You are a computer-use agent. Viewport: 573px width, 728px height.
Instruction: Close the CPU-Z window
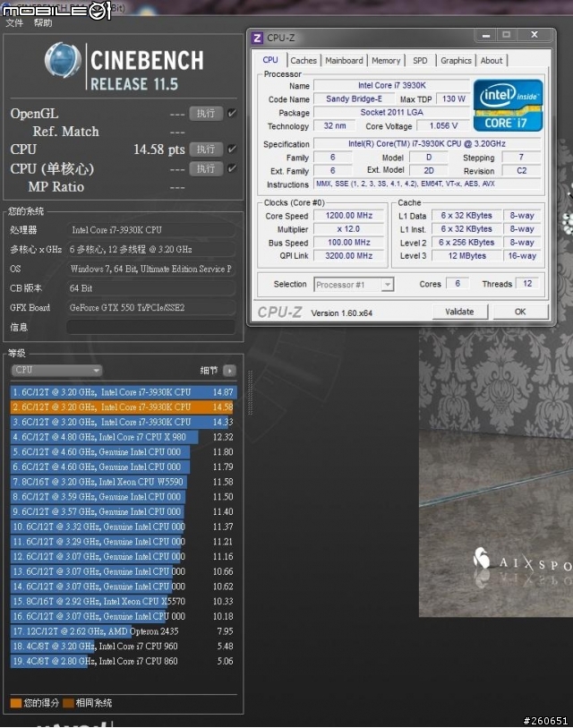tap(535, 35)
